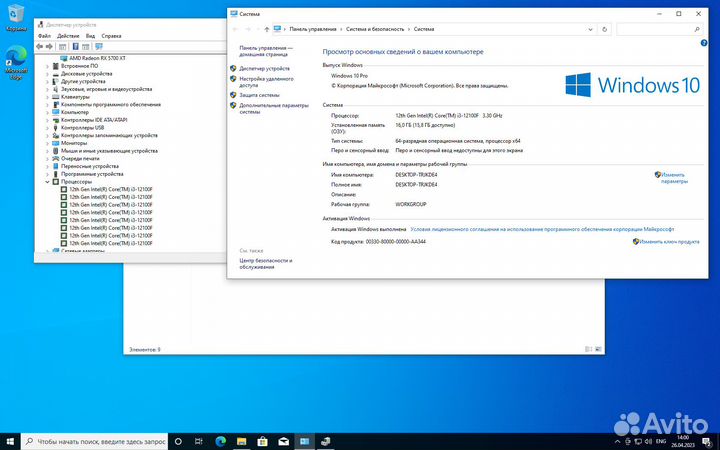Image resolution: width=720 pixels, height=450 pixels.
Task: Open Дополнительные параметры системы link
Action: pos(274,108)
